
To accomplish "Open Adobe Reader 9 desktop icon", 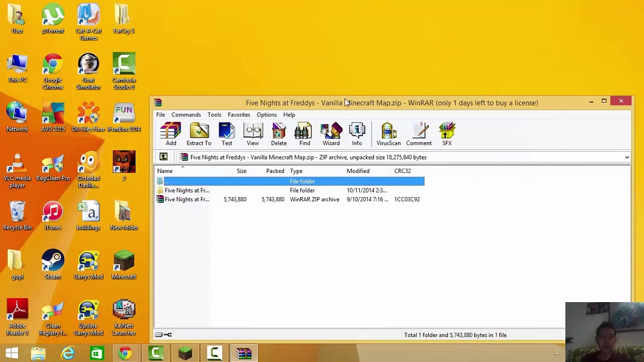I will click(17, 318).
